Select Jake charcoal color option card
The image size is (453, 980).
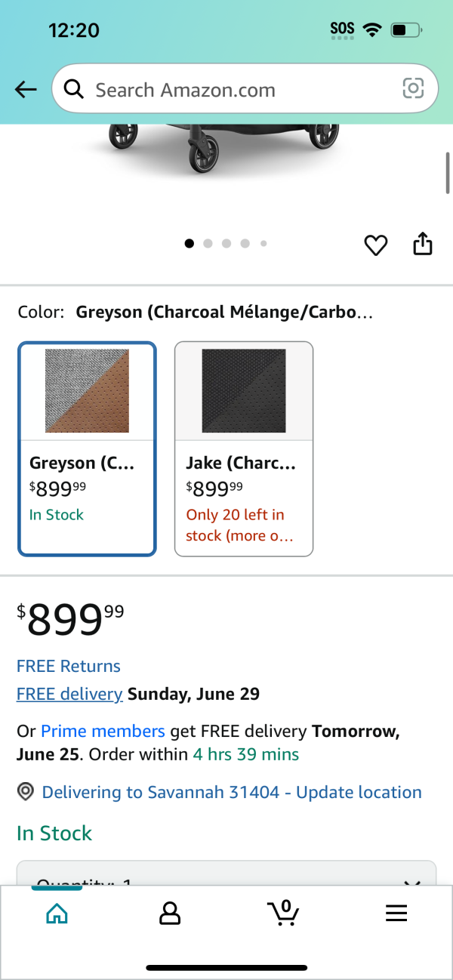[244, 449]
